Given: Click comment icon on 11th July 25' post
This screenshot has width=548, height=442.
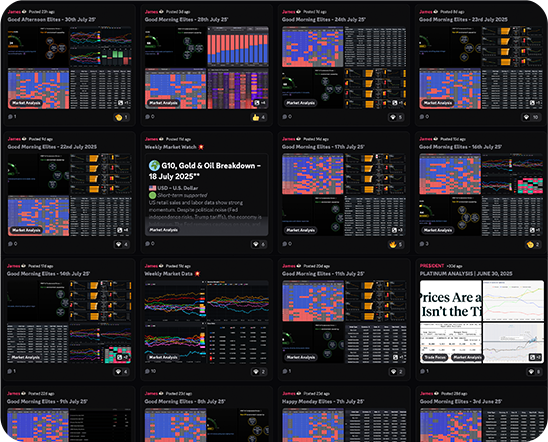Looking at the screenshot, I should point(284,371).
